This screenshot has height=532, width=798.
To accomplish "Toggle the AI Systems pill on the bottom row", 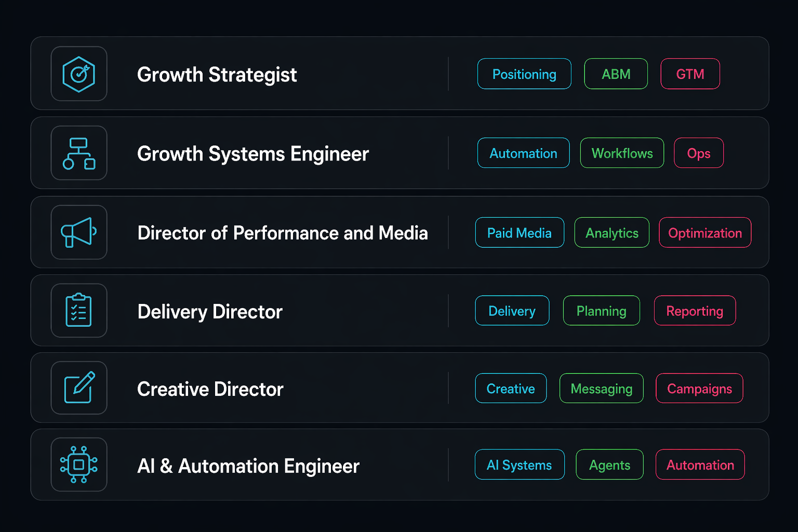I will tap(519, 464).
